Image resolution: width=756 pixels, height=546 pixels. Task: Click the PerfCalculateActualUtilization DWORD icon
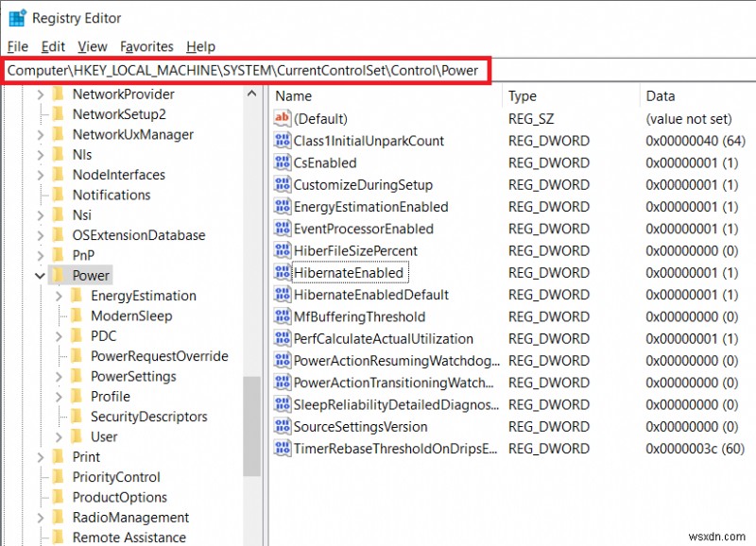(282, 338)
